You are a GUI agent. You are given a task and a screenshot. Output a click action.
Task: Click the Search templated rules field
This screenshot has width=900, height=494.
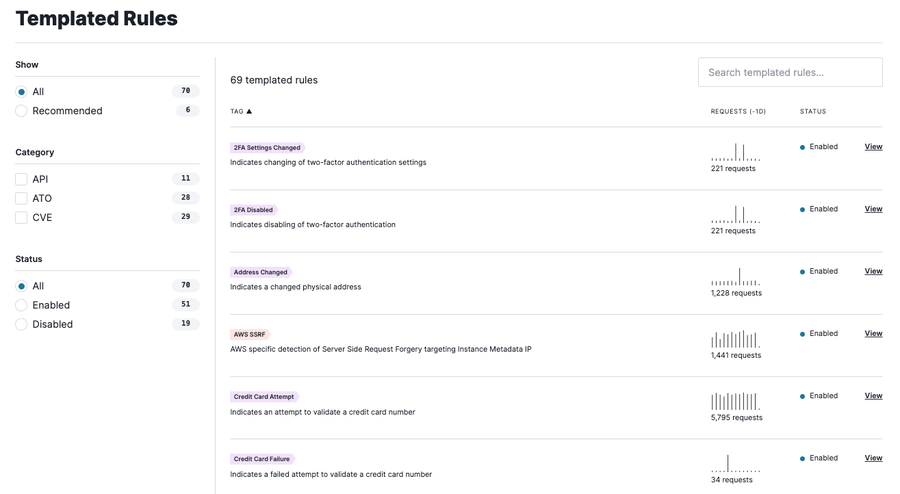click(x=790, y=72)
